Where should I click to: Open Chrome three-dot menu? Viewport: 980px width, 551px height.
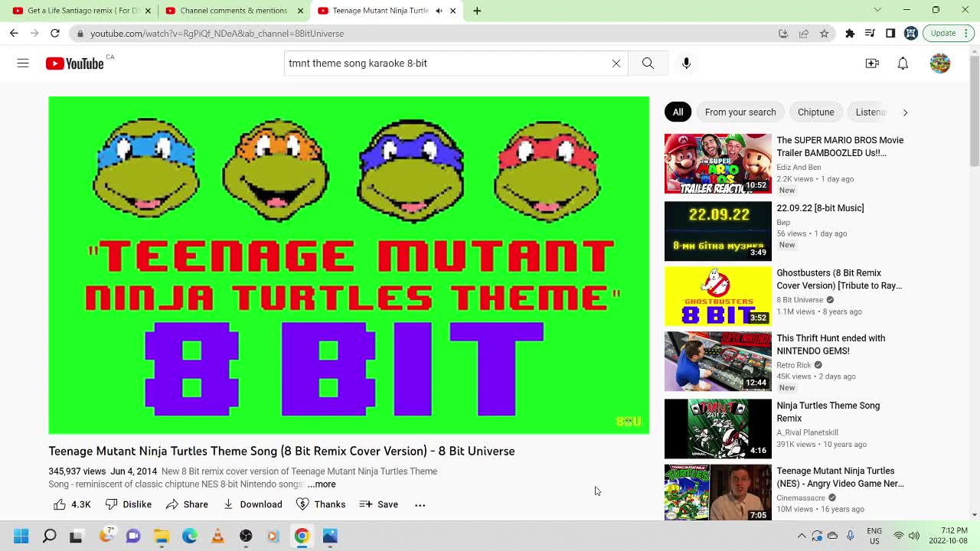pyautogui.click(x=968, y=34)
